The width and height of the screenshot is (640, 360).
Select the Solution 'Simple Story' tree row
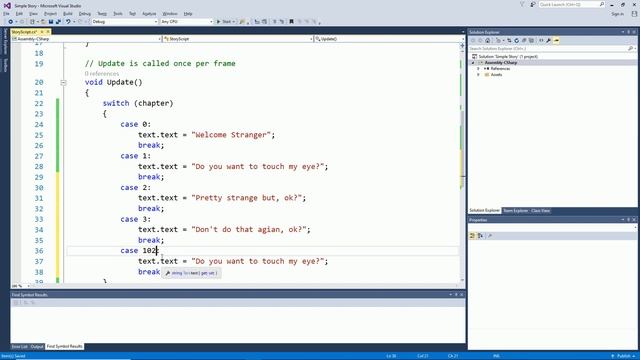tap(508, 56)
